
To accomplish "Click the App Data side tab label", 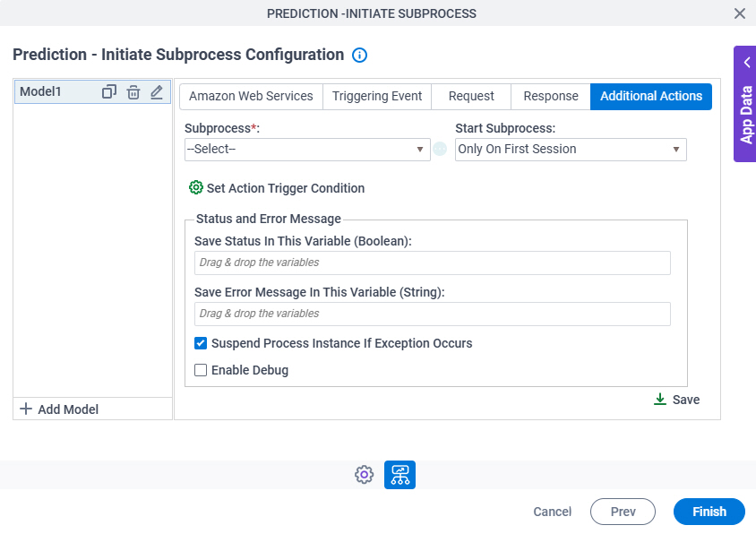I will [746, 115].
